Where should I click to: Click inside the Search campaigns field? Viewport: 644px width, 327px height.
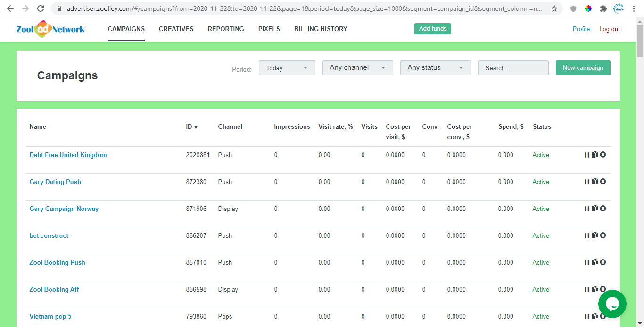click(513, 67)
